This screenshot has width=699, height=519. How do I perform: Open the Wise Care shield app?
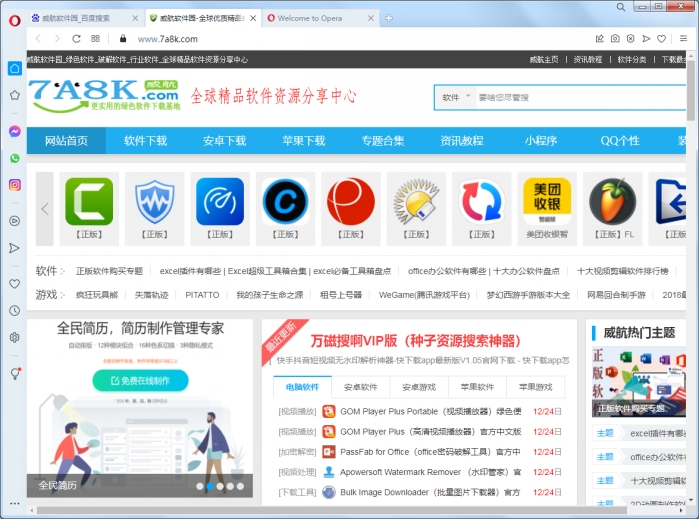pyautogui.click(x=155, y=209)
